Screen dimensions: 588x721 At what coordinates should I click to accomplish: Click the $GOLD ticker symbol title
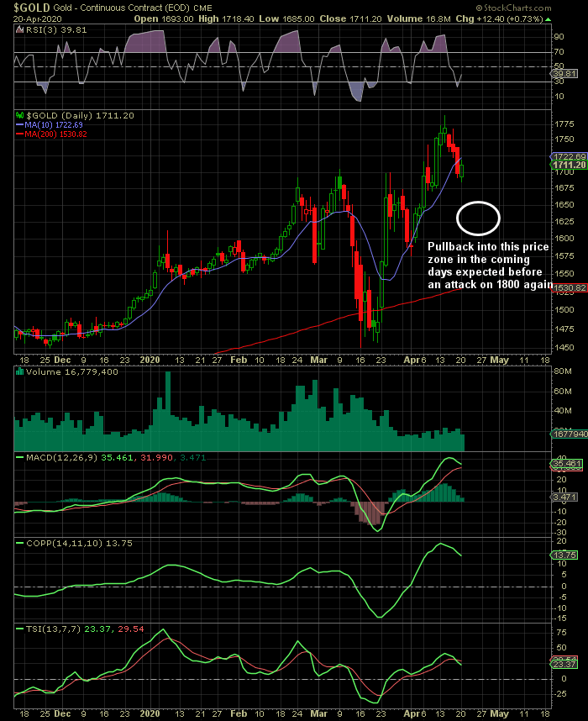point(32,8)
